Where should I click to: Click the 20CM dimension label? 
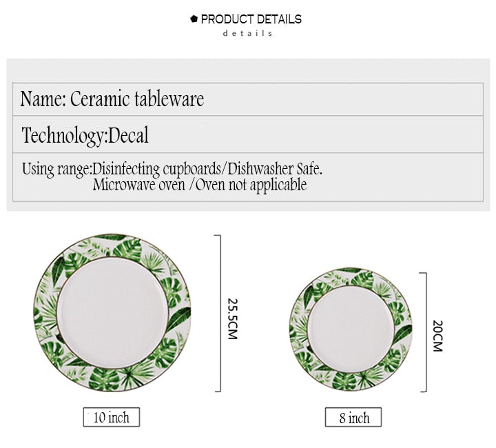(437, 336)
